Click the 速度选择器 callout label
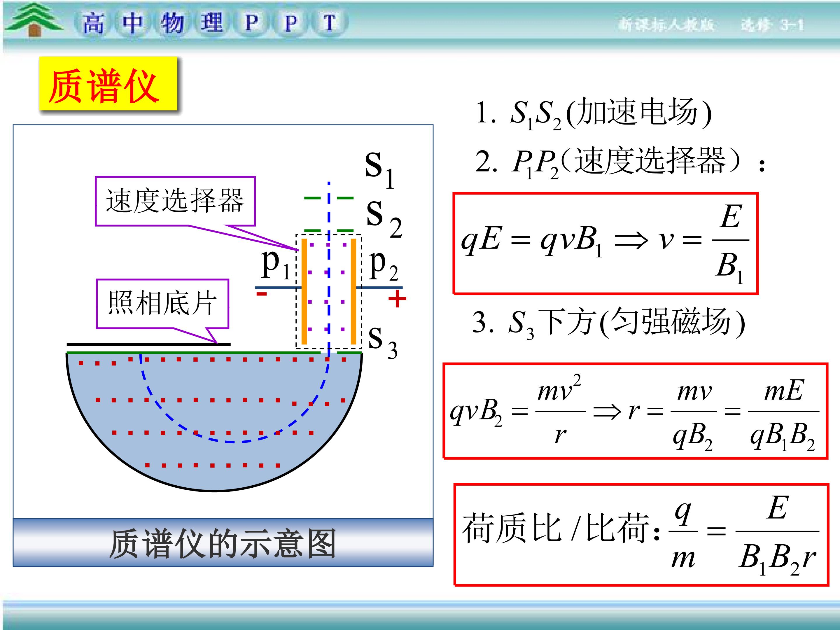The width and height of the screenshot is (840, 630). click(175, 201)
